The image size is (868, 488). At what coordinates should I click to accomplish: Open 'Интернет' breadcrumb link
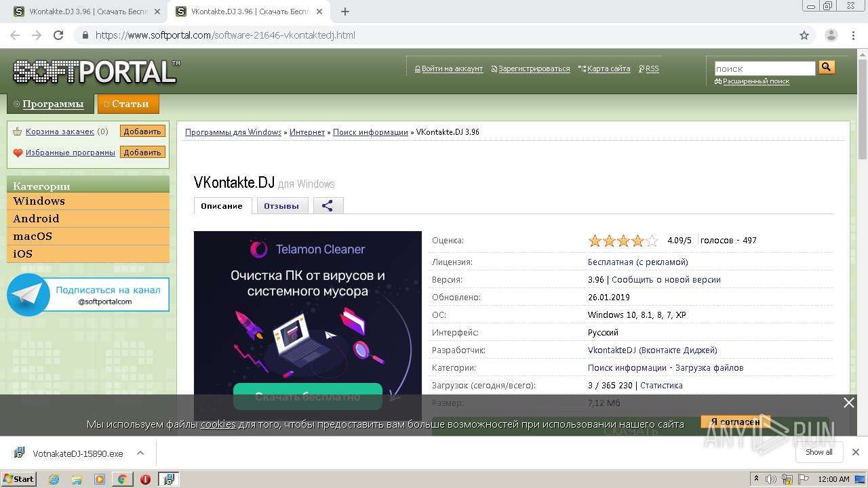pos(307,132)
